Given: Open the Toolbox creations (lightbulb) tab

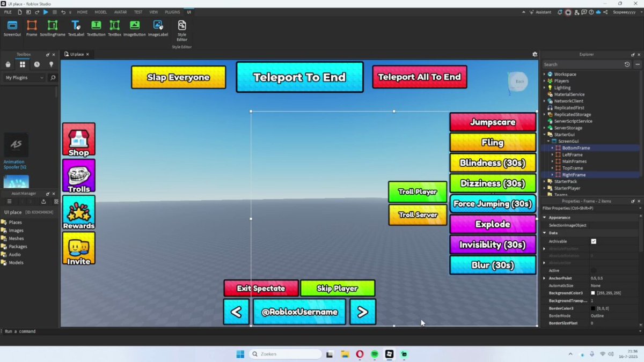Looking at the screenshot, I should click(x=52, y=64).
